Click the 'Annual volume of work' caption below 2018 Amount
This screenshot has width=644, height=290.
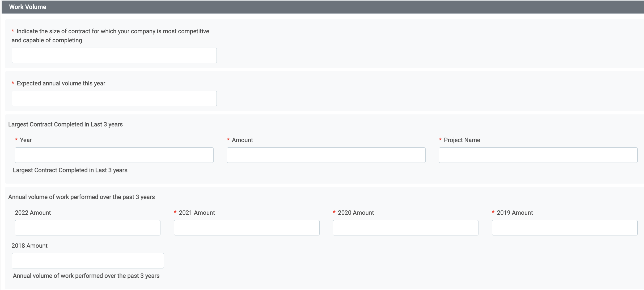86,276
